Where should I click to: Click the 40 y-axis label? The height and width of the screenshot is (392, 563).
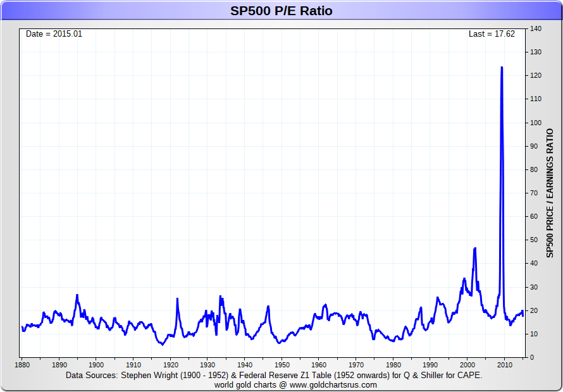(x=535, y=264)
